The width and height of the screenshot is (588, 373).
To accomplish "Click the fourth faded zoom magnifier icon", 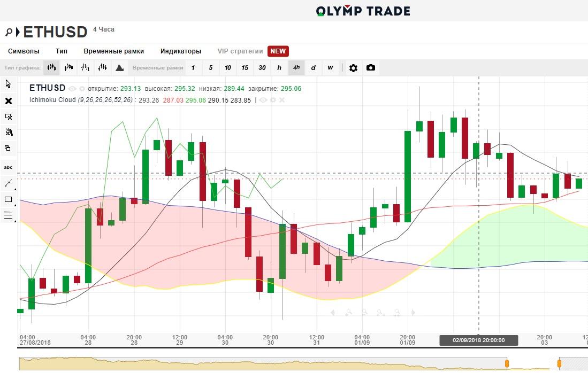I will [397, 312].
